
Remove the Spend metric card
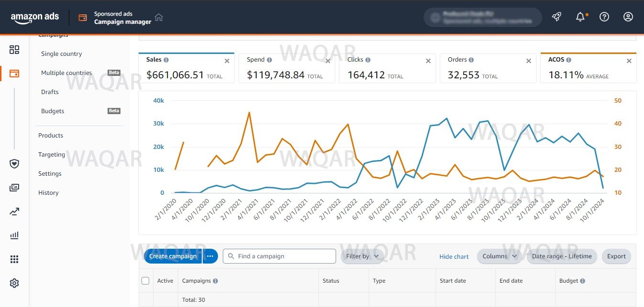(327, 61)
